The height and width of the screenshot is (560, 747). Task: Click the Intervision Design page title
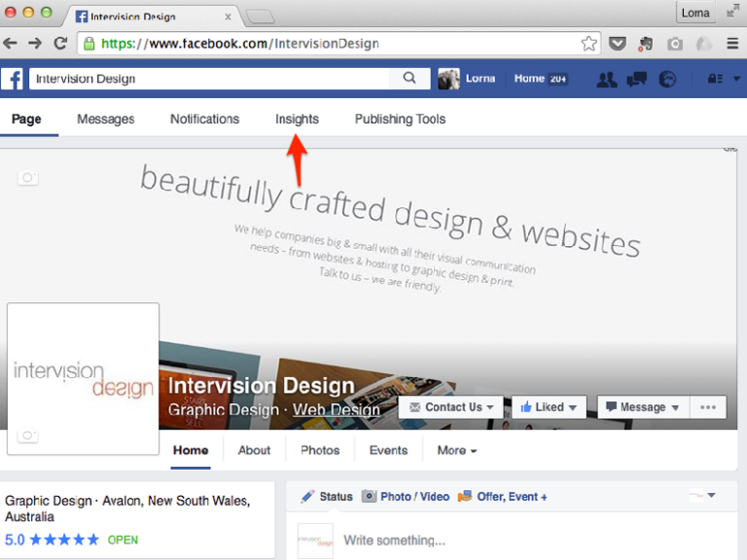tap(261, 386)
